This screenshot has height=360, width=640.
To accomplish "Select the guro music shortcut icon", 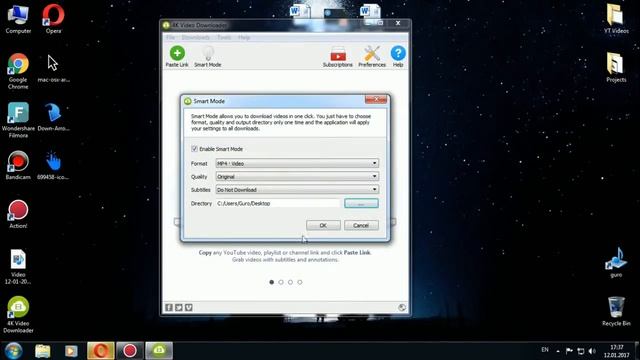I will coord(616,262).
